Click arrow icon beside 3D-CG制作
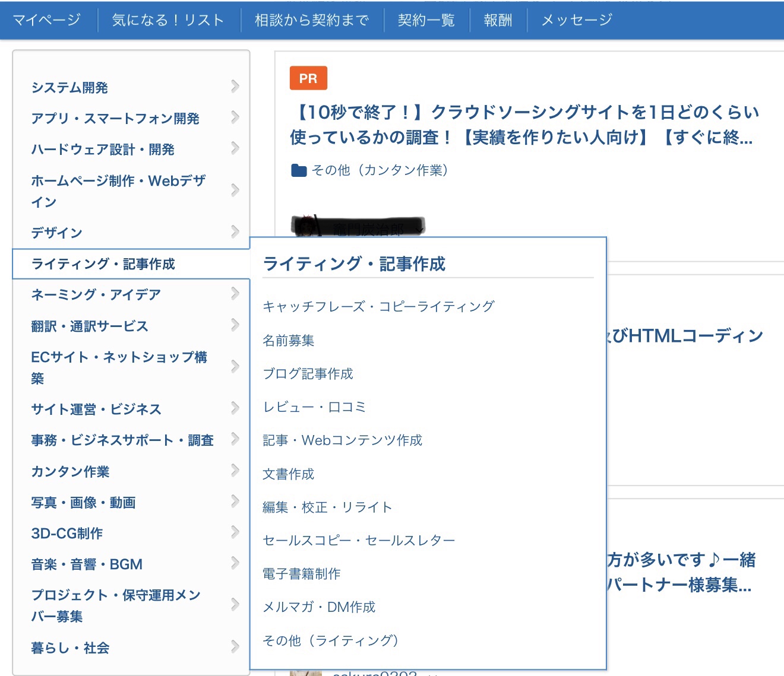The width and height of the screenshot is (784, 676). coord(235,532)
